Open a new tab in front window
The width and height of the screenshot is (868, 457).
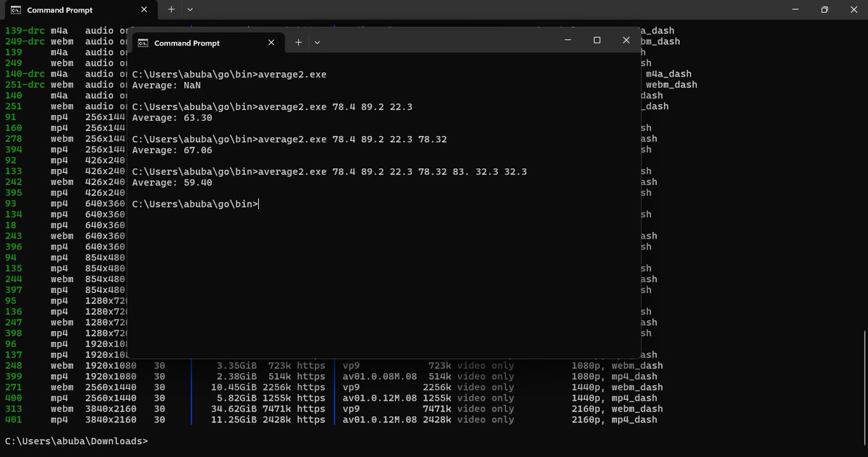pyautogui.click(x=298, y=43)
